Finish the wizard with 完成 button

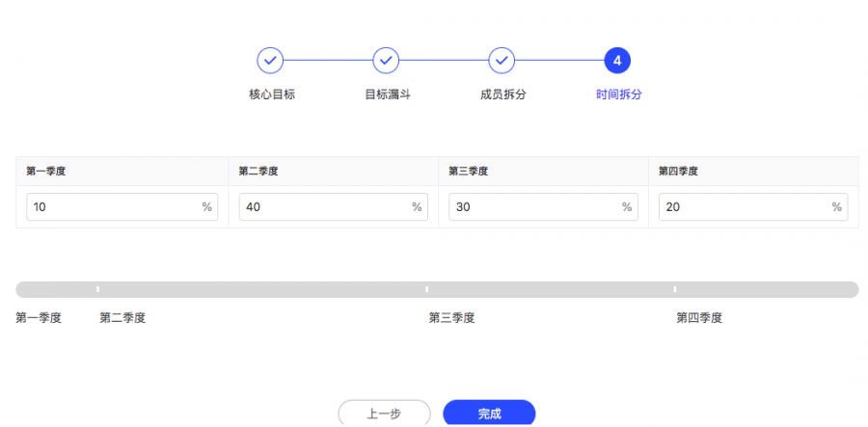pyautogui.click(x=489, y=414)
